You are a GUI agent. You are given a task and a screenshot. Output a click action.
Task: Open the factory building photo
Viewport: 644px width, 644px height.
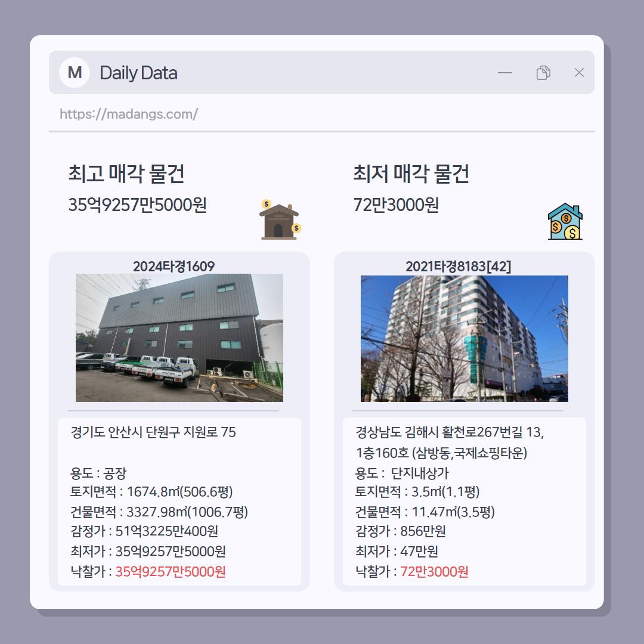179,338
